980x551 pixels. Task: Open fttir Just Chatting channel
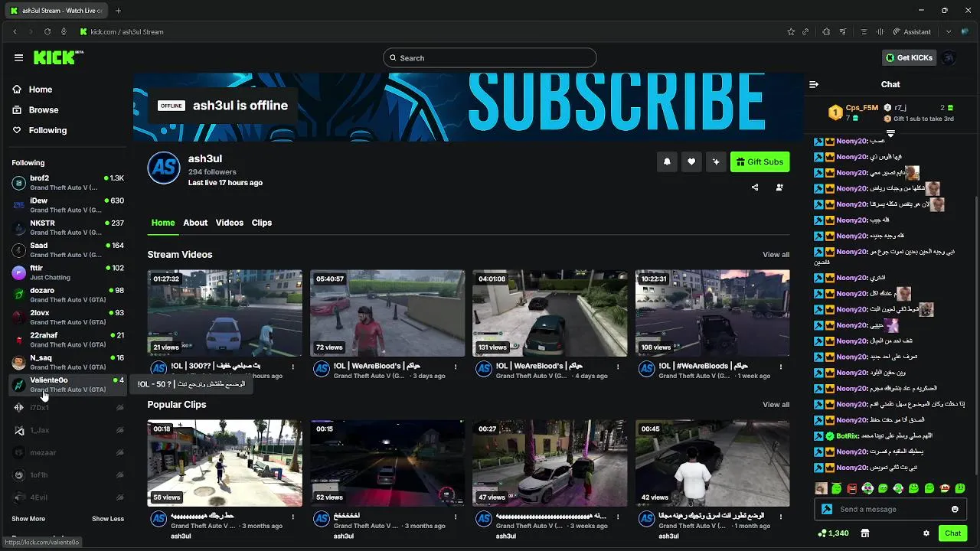[67, 272]
